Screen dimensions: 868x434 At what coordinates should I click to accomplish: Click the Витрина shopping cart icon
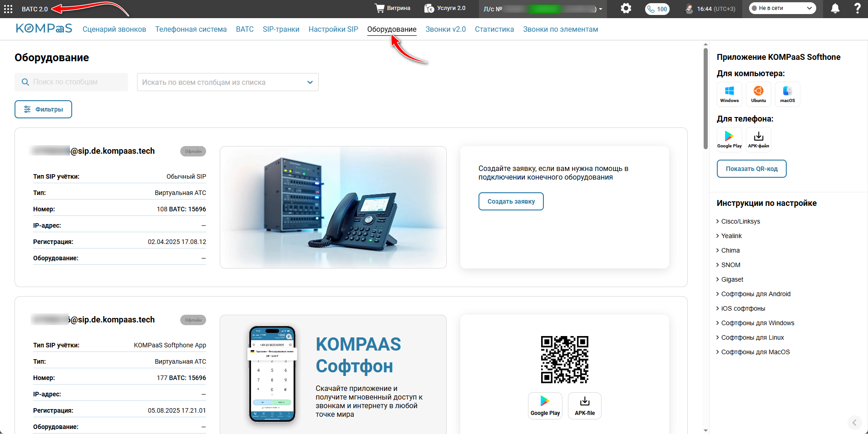[x=380, y=8]
